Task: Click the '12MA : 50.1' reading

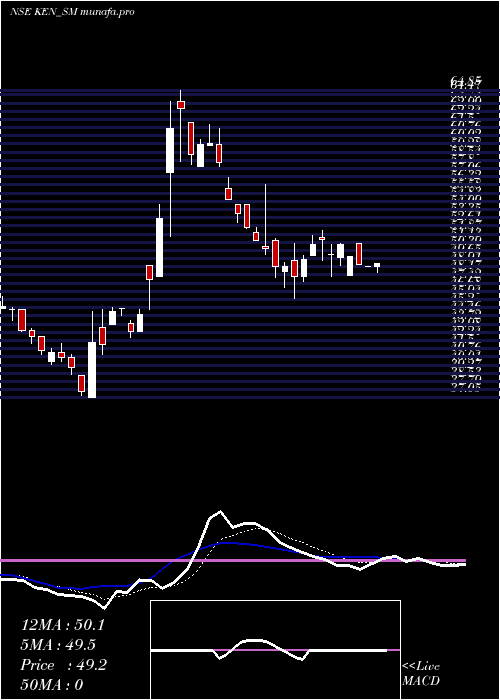Action: (63, 625)
